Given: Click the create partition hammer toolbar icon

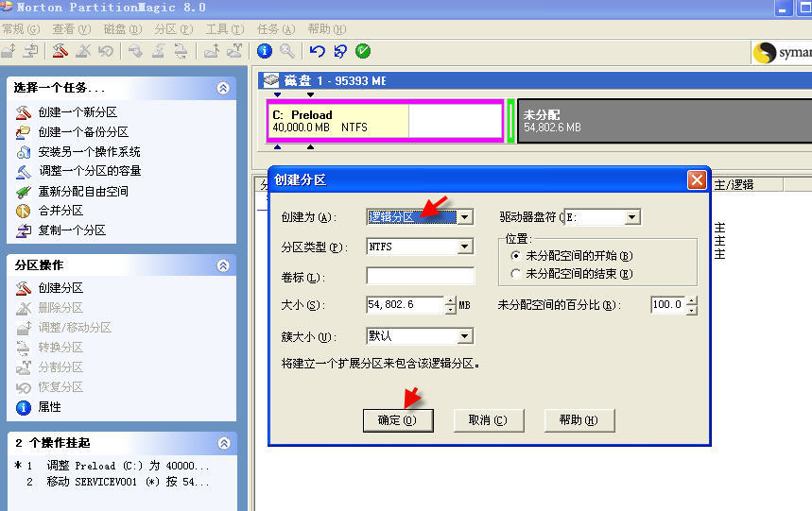Looking at the screenshot, I should [60, 51].
